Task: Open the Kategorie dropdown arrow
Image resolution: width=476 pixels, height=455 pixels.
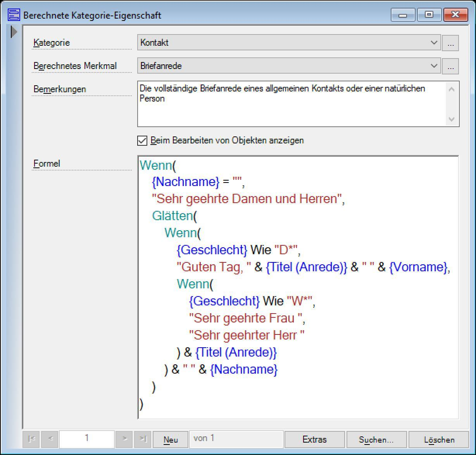Action: 434,43
